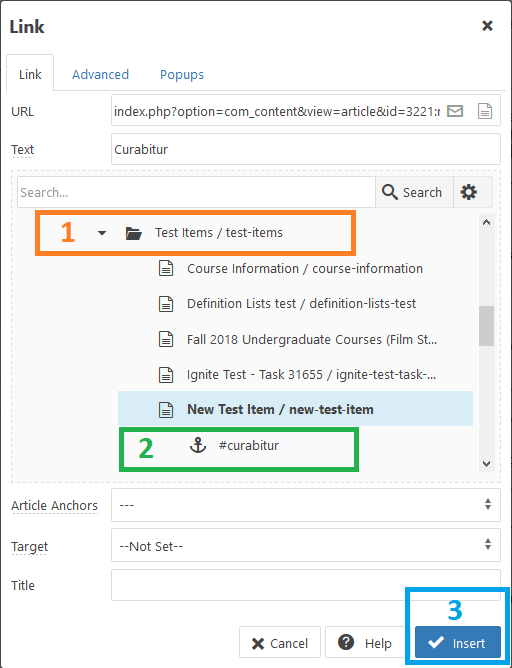Screen dimensions: 512x668
Task: Select Course Information / course-information
Action: (305, 269)
